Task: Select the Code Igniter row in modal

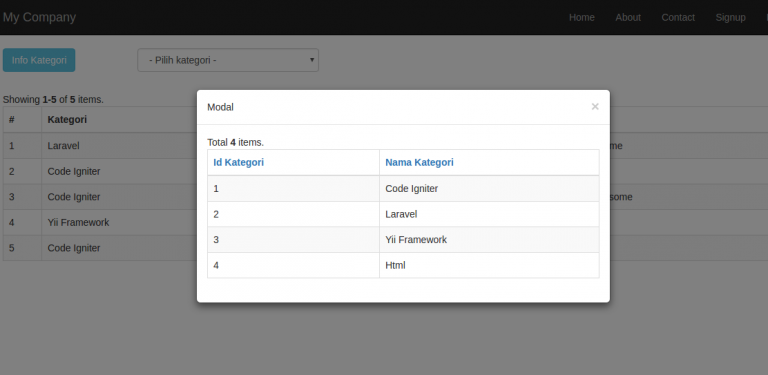Action: point(403,188)
